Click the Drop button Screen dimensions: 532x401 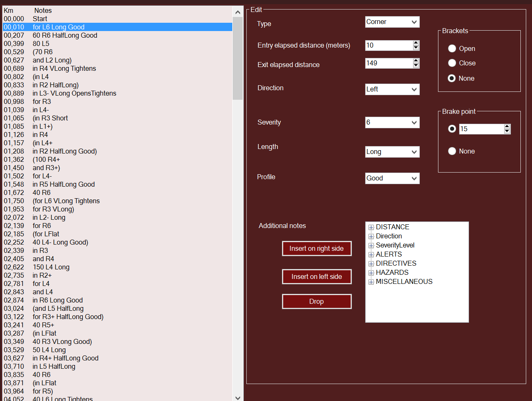pyautogui.click(x=317, y=302)
